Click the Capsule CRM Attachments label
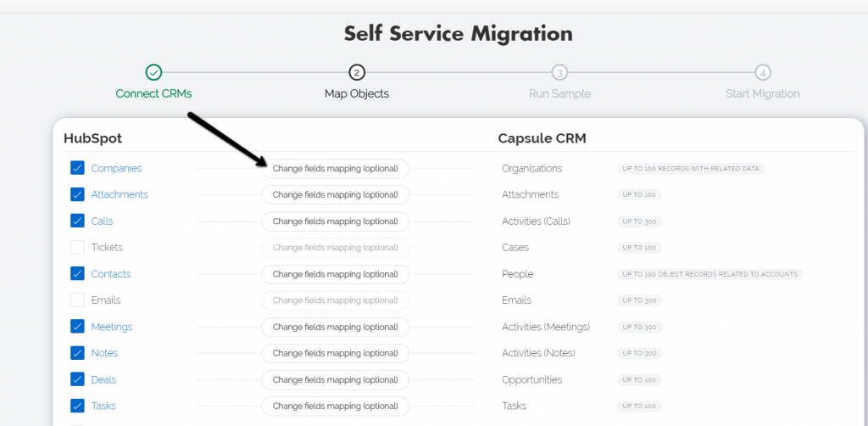 [x=531, y=194]
